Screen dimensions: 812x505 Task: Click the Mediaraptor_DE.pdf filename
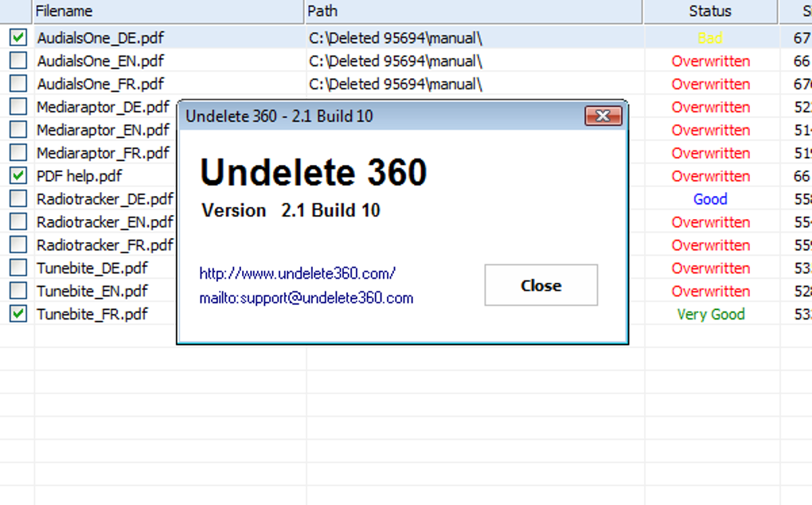pyautogui.click(x=103, y=108)
